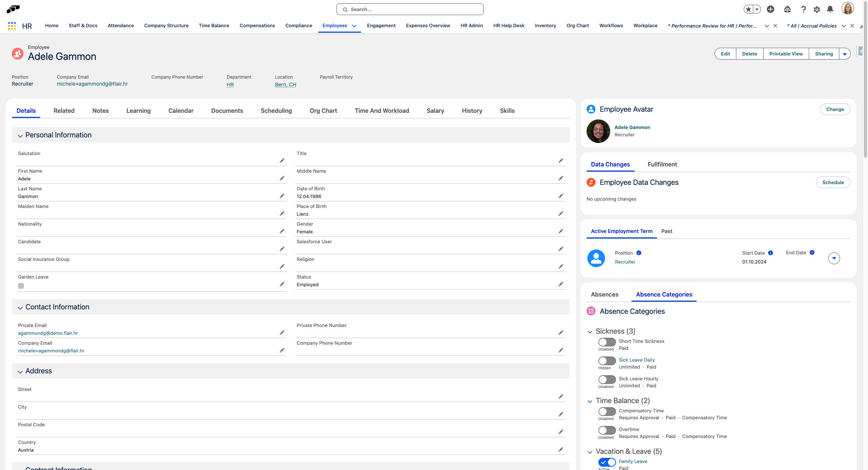Collapse the Personal Information section
This screenshot has width=868, height=470.
(20, 136)
